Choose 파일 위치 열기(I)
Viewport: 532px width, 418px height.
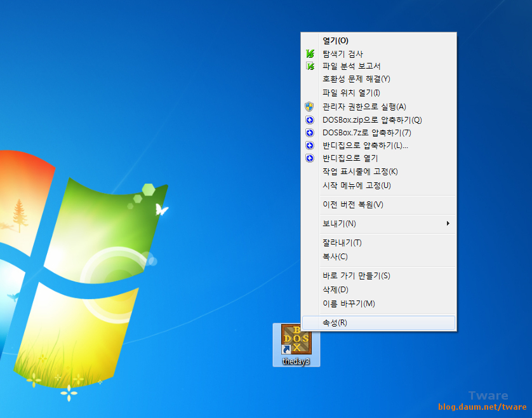378,93
